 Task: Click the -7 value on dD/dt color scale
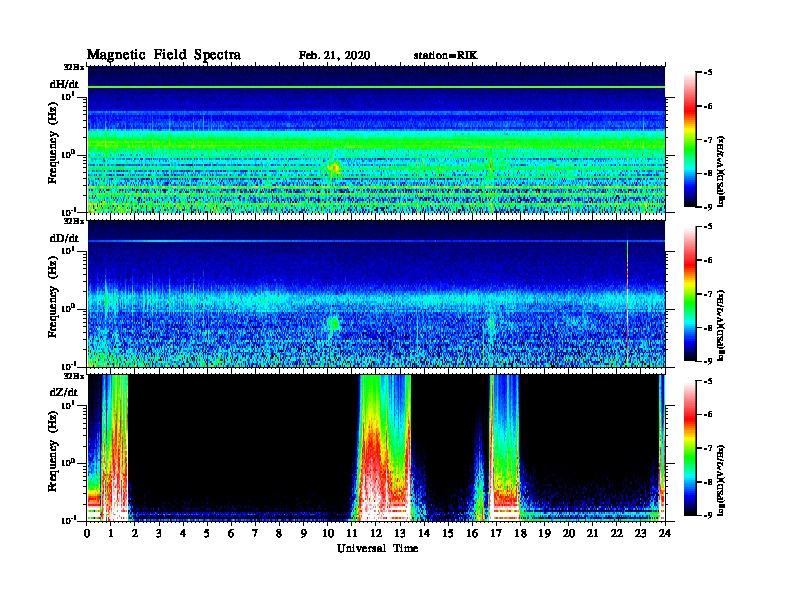point(709,294)
